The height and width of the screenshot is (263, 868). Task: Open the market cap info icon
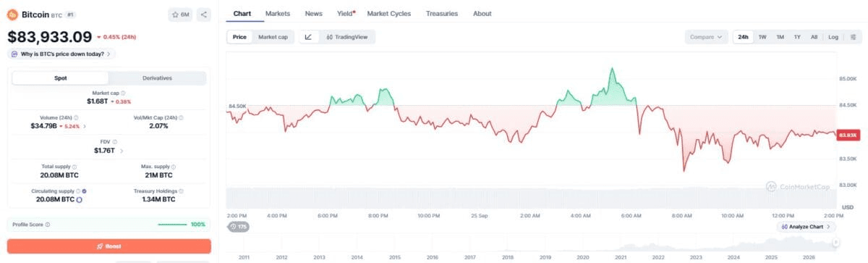point(123,93)
